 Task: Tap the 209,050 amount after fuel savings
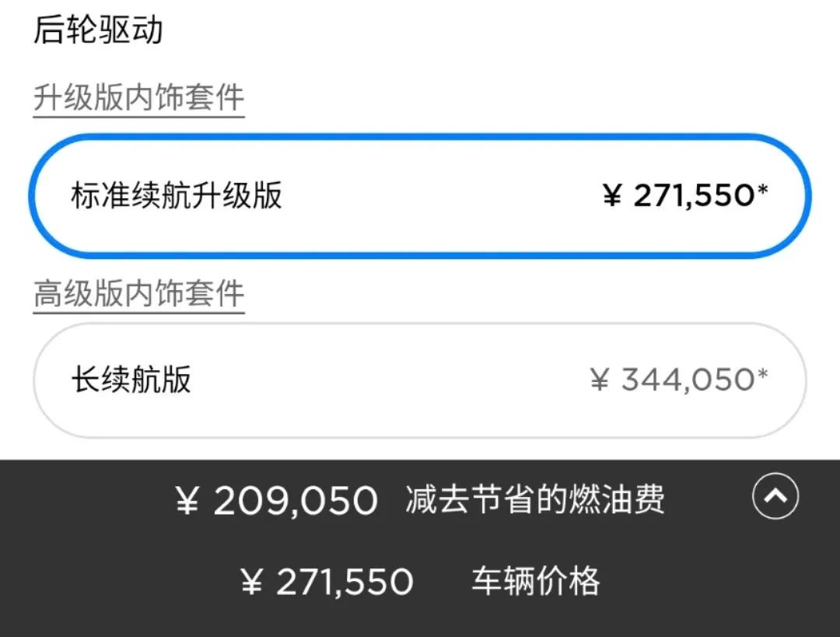point(296,501)
